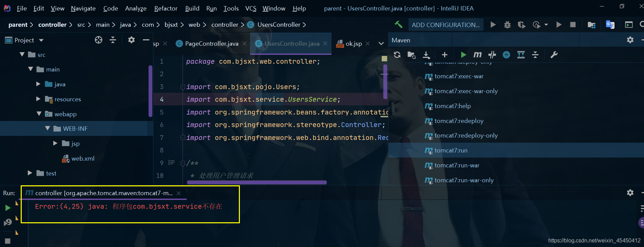Expand the resources folder
Image resolution: width=644 pixels, height=247 pixels.
pos(38,99)
